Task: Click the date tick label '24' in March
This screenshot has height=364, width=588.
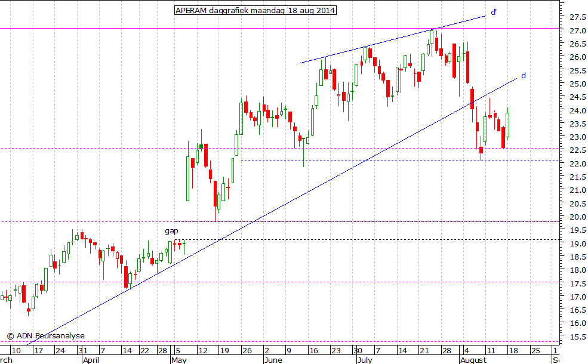Action: click(x=60, y=351)
